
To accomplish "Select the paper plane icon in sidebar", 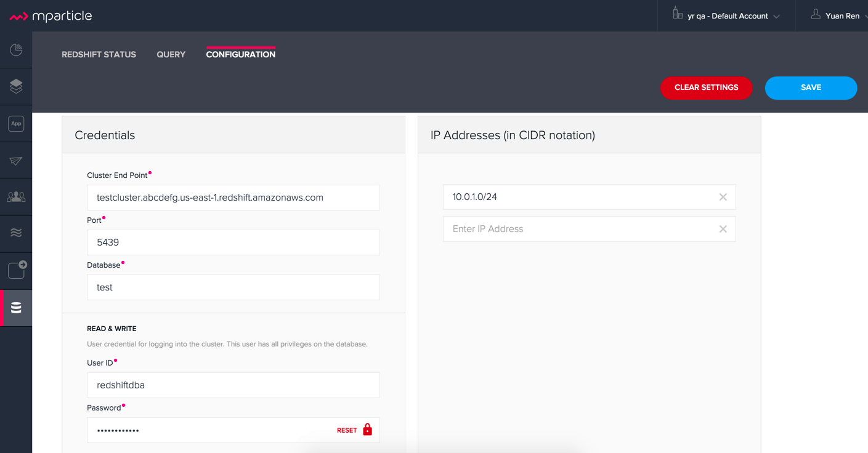I will 16,161.
